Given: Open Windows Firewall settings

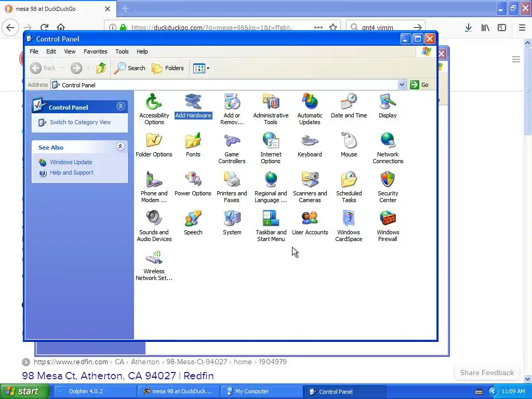Looking at the screenshot, I should tap(388, 226).
